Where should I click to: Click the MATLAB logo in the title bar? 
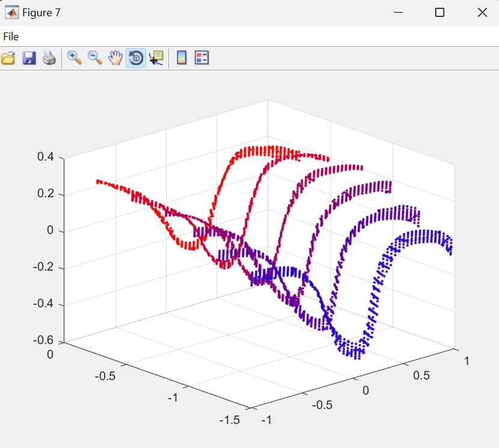point(10,12)
